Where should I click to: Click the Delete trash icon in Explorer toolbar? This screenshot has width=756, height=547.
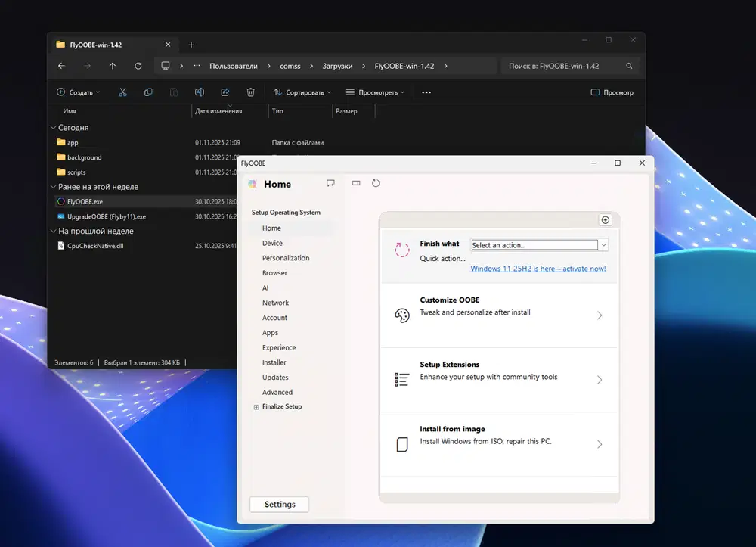coord(250,92)
